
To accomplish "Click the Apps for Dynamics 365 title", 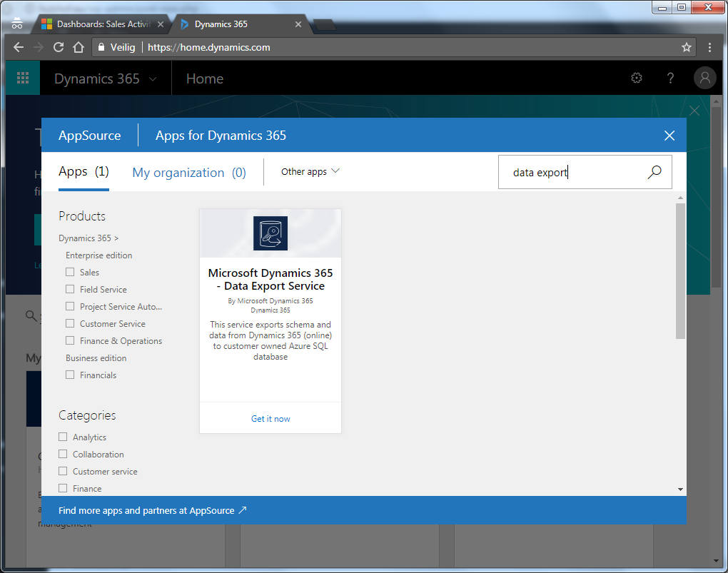I will tap(221, 136).
